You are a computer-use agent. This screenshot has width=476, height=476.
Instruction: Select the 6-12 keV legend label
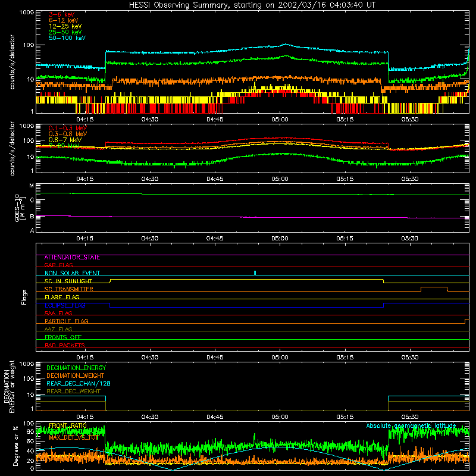tap(64, 20)
